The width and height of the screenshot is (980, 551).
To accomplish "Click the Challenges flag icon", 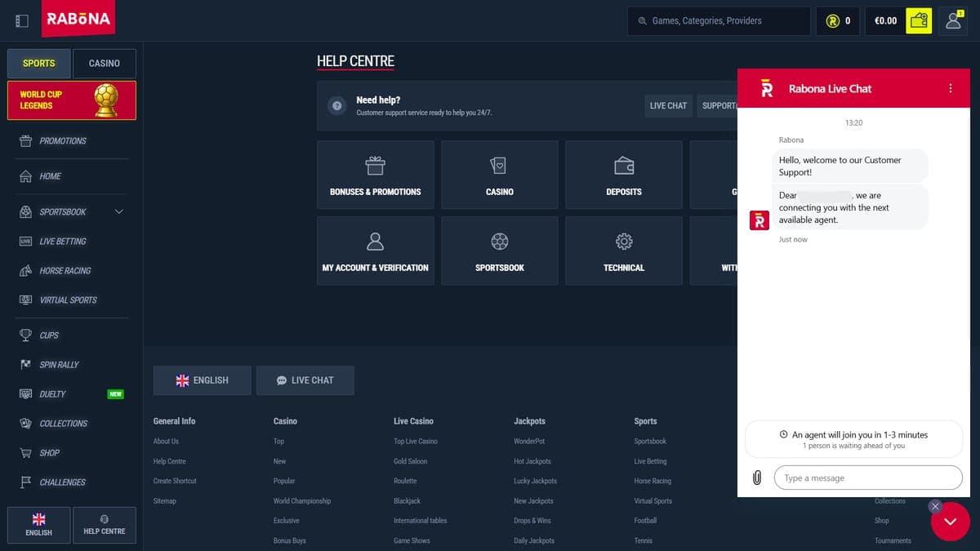I will click(25, 482).
